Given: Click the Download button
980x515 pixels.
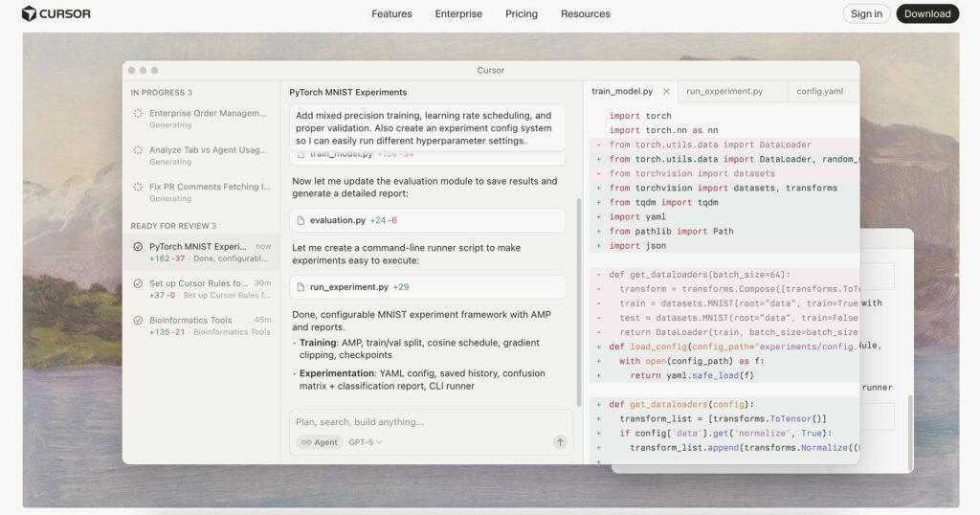Looking at the screenshot, I should (x=926, y=13).
